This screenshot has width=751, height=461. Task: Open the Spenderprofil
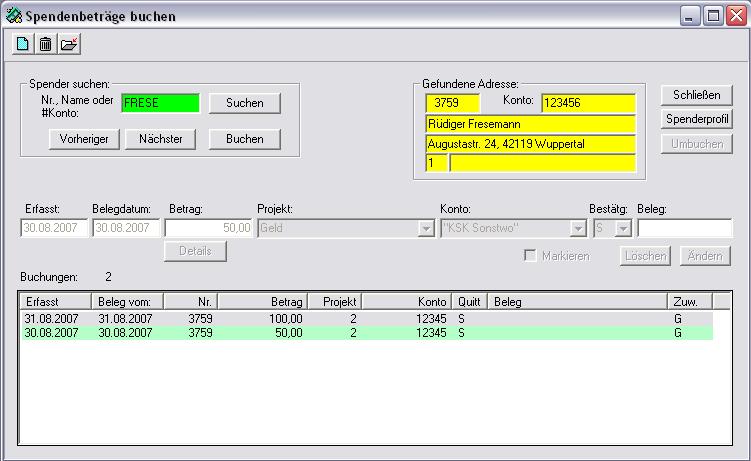[x=696, y=119]
